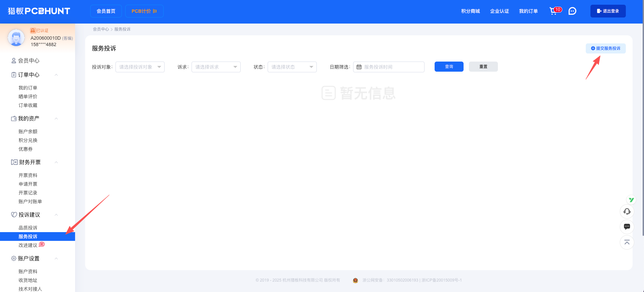Click the 服务投诉时间 date input field
644x292 pixels.
point(391,67)
